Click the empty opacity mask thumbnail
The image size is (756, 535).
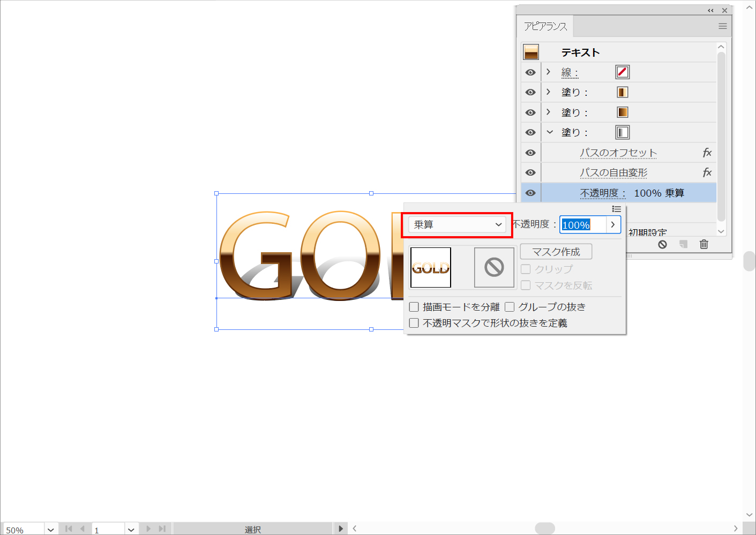(494, 267)
